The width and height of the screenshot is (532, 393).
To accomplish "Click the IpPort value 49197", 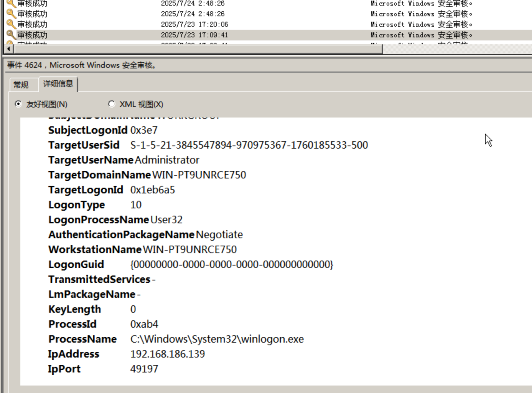I will 144,369.
